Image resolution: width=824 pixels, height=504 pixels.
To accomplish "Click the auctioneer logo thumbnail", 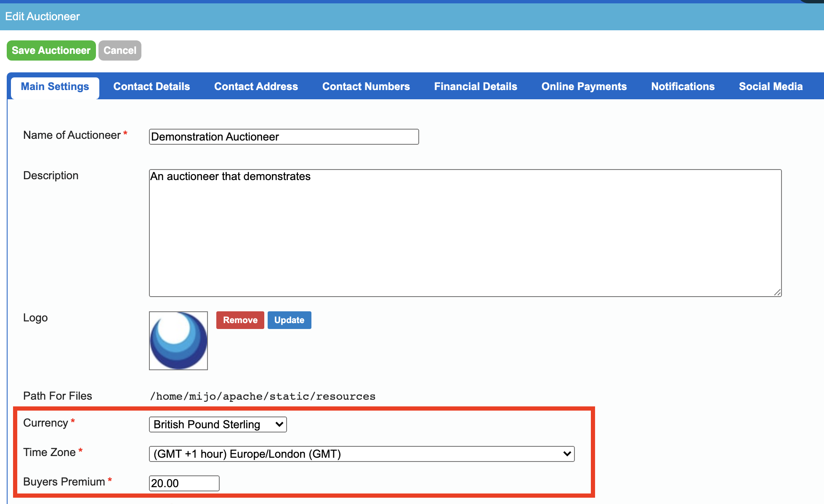I will point(178,341).
